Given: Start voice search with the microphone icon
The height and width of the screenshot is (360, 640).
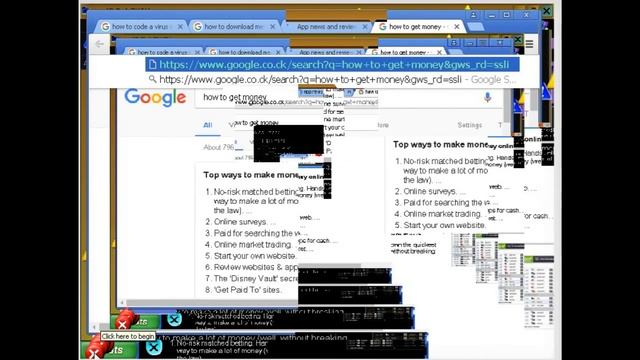Looking at the screenshot, I should (x=487, y=98).
